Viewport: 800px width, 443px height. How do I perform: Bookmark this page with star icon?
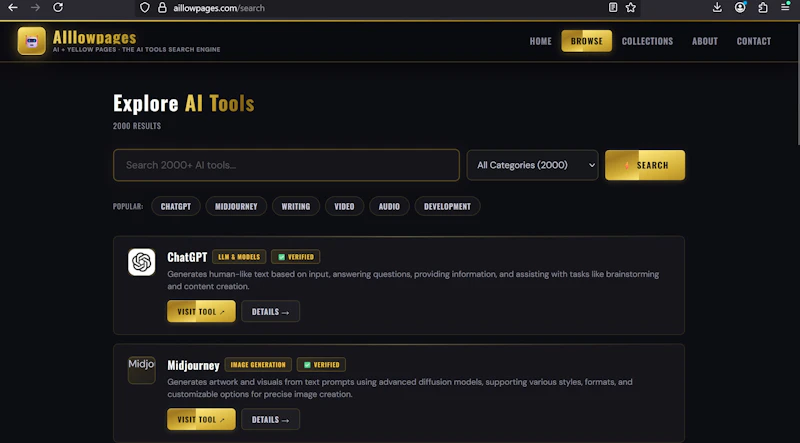pyautogui.click(x=631, y=7)
